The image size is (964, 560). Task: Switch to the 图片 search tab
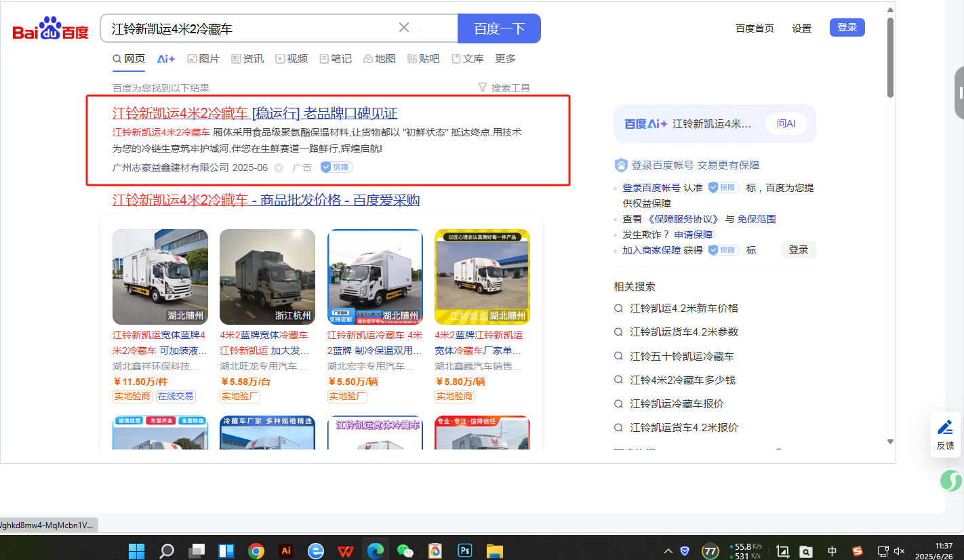[x=203, y=59]
